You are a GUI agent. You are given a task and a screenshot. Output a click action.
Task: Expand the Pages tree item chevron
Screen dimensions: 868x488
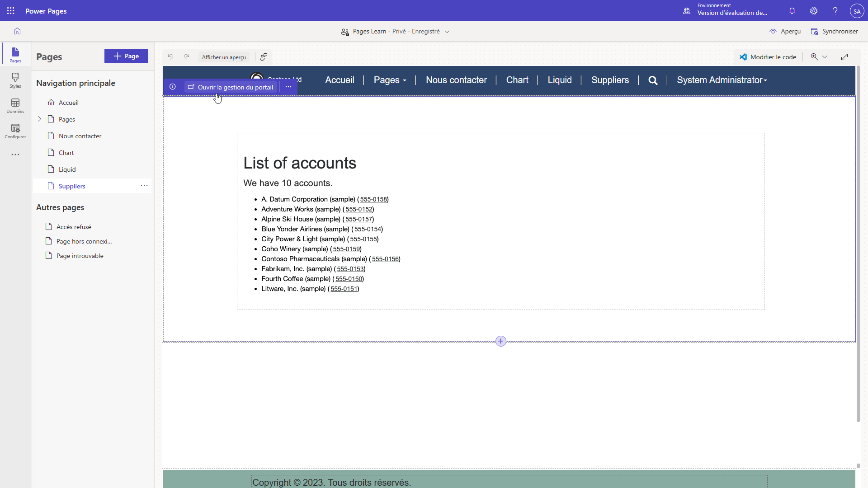click(x=39, y=119)
